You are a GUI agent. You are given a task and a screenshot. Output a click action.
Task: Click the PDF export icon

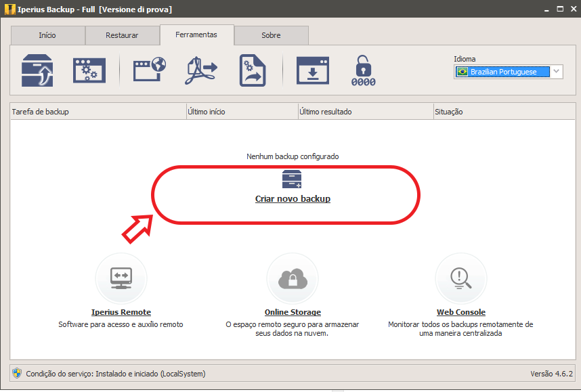[201, 70]
